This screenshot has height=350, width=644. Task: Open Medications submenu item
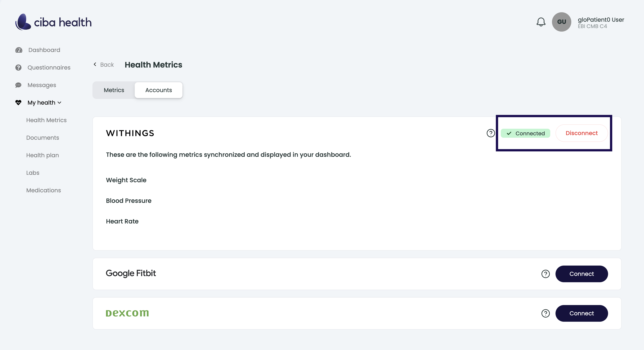pos(44,190)
